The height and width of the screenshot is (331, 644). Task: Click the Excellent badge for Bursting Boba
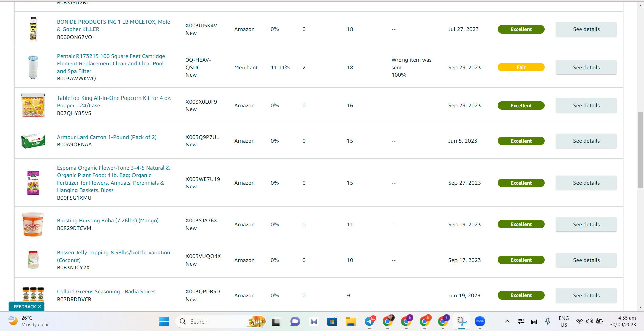tap(521, 224)
